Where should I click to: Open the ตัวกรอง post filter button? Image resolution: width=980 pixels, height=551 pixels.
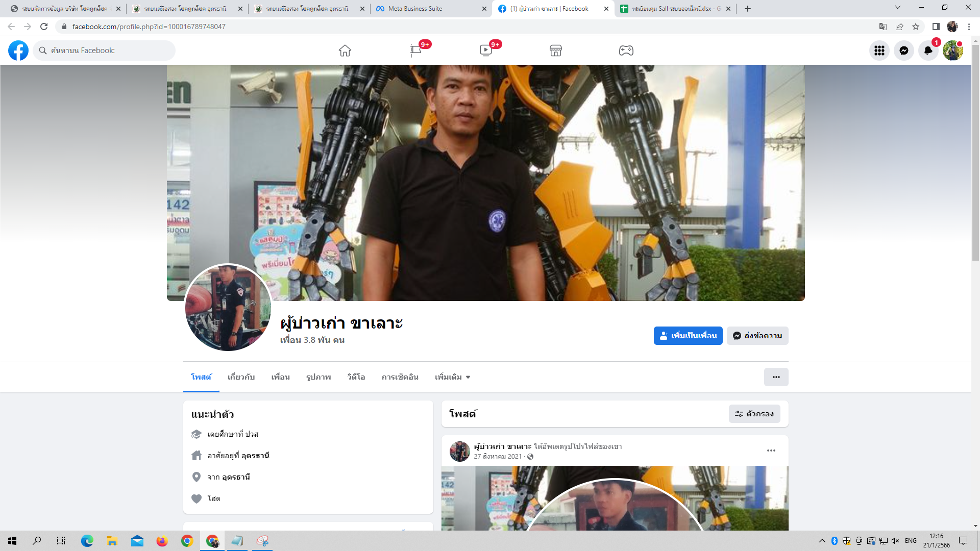pyautogui.click(x=754, y=414)
